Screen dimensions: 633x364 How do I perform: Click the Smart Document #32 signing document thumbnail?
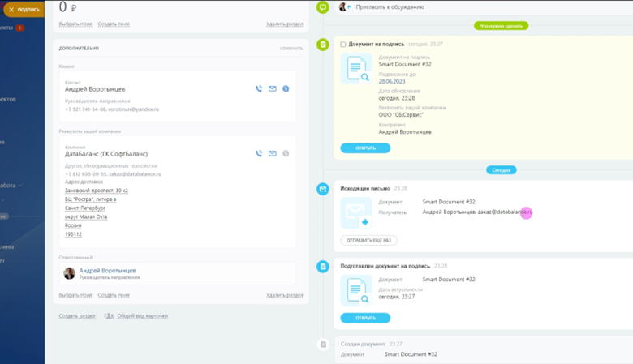356,69
